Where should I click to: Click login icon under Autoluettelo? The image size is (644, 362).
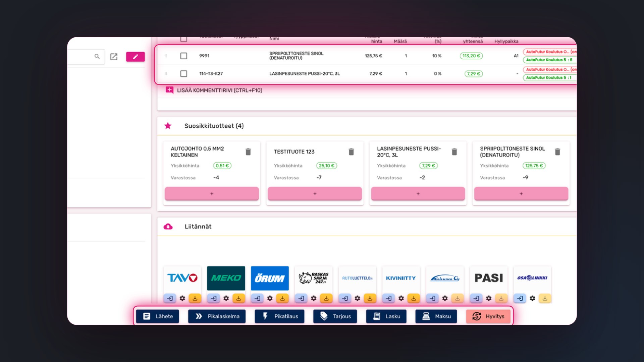[345, 298]
